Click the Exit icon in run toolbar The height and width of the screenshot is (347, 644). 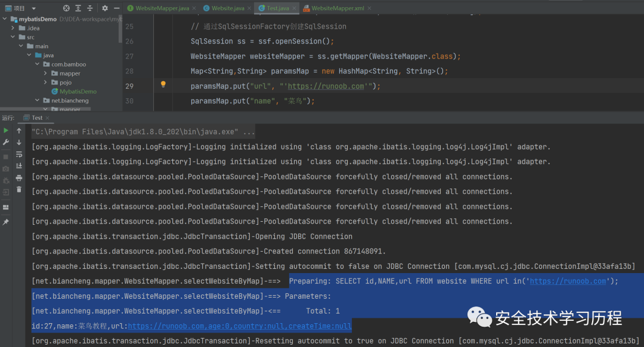6,192
